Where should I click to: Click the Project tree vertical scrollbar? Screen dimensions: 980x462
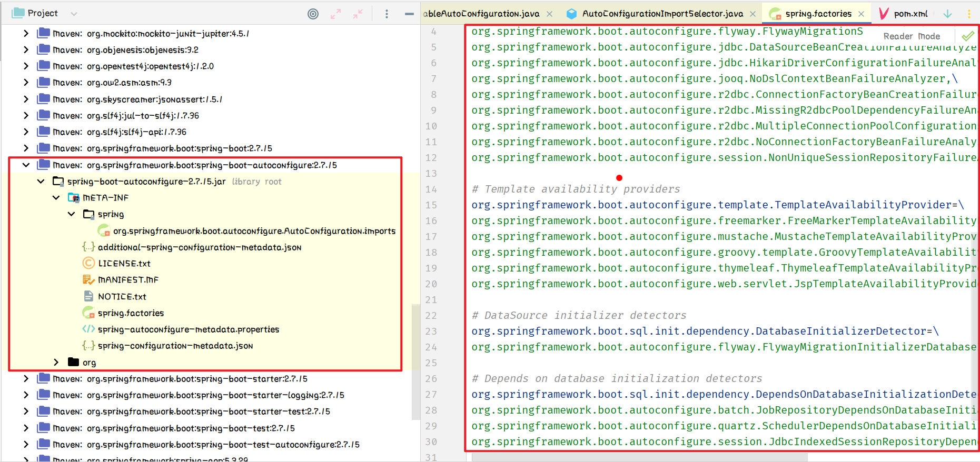[415, 361]
